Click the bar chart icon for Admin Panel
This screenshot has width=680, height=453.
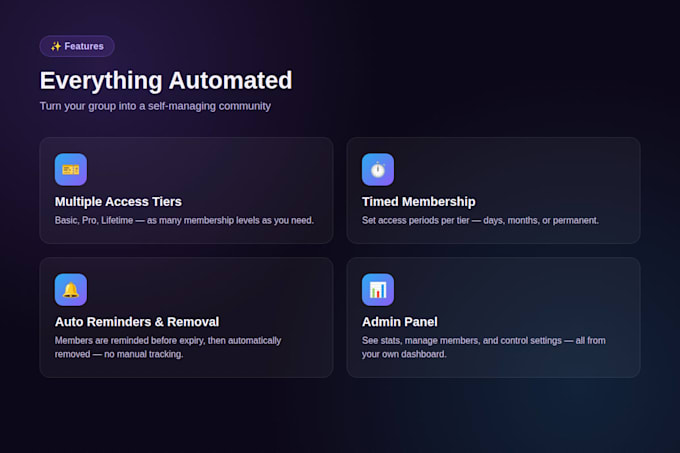[378, 290]
